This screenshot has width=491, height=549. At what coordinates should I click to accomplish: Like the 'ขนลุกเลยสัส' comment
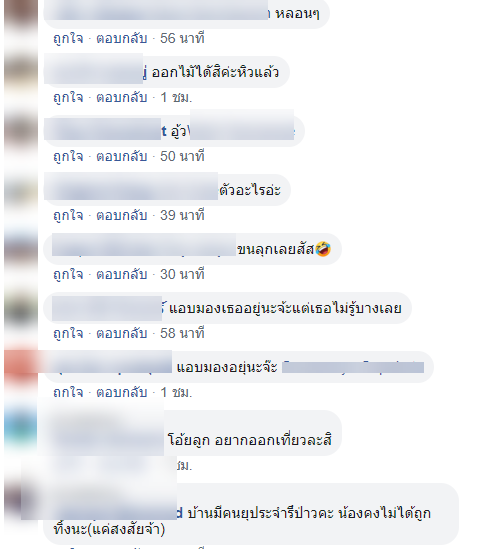pos(68,274)
